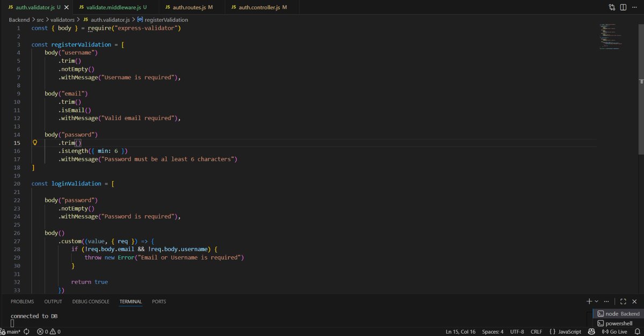Open the new terminal launch profile dropdown arrow
Image resolution: width=644 pixels, height=336 pixels.
[596, 302]
